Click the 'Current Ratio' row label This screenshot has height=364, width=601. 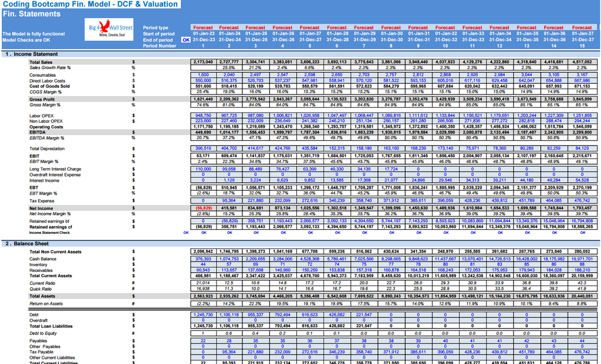click(x=42, y=283)
